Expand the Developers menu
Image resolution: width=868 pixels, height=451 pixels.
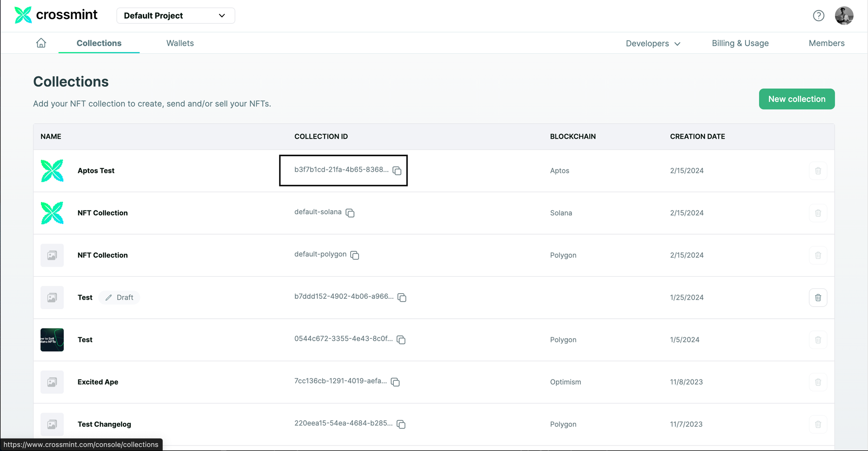pos(653,43)
